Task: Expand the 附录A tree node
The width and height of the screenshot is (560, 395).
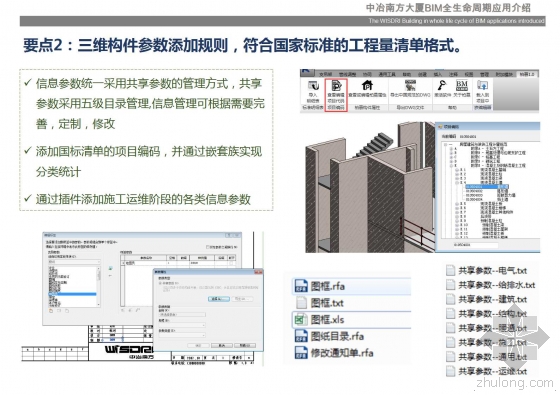Action: pos(451,149)
